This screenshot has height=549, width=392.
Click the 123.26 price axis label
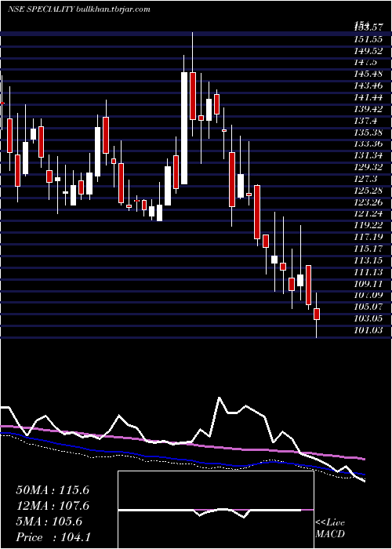[x=368, y=202]
